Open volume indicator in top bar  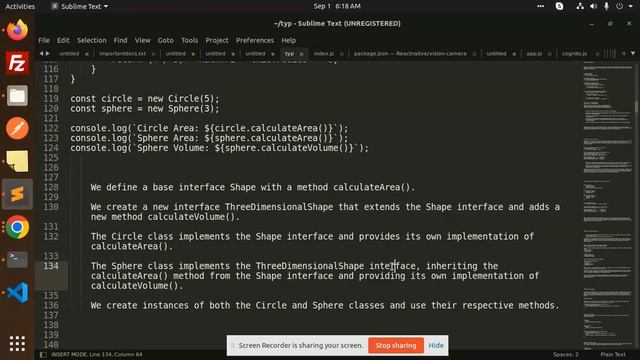[593, 6]
